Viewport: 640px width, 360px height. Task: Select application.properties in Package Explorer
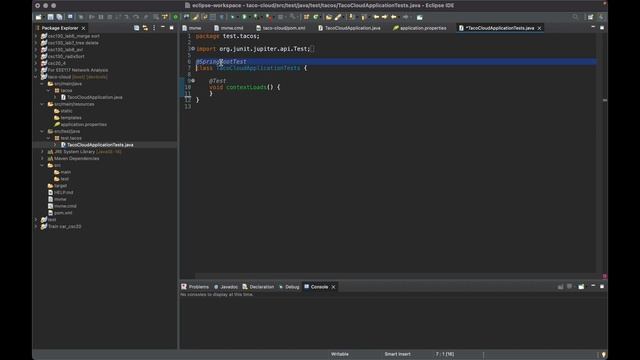pos(83,124)
